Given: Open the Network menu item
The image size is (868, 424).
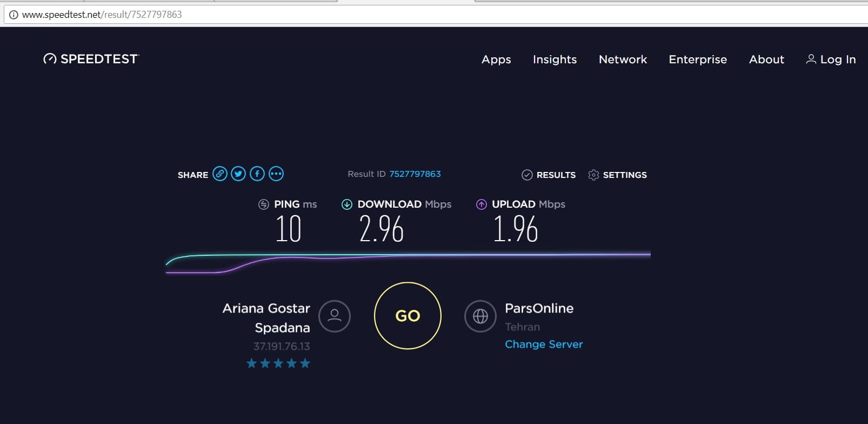Looking at the screenshot, I should point(623,59).
